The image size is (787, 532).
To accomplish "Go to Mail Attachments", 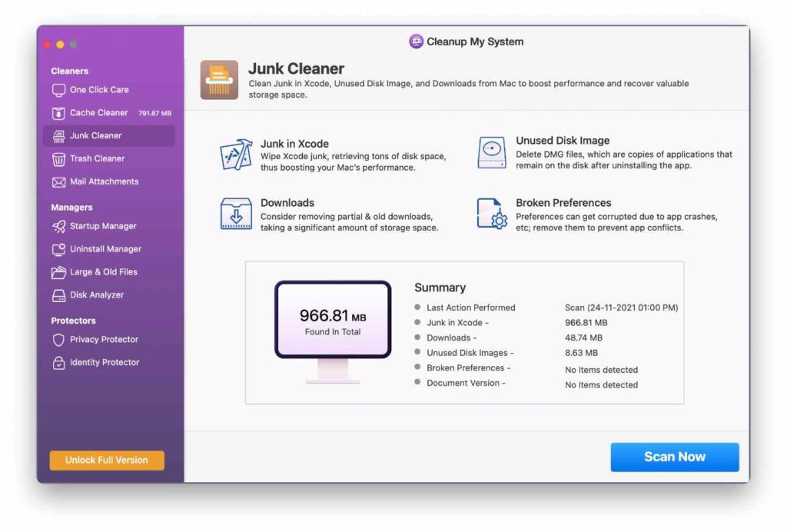I will pyautogui.click(x=108, y=181).
